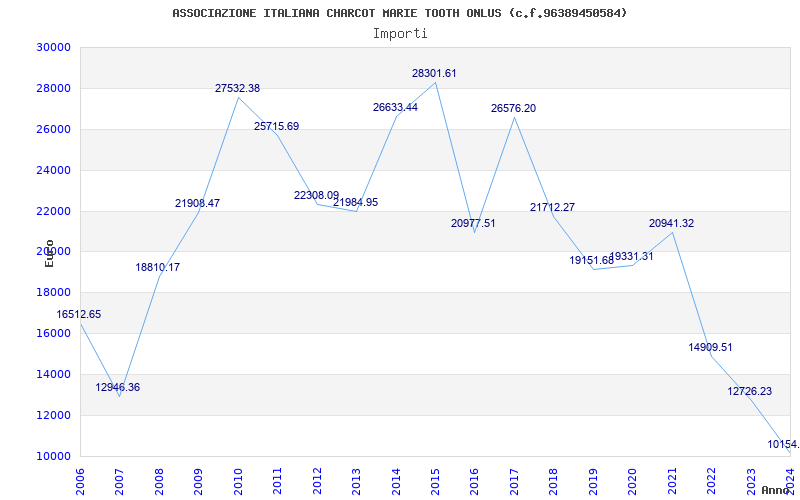Viewport: 800px width, 500px height.
Task: Click y-axis value 28000
Action: coord(53,88)
